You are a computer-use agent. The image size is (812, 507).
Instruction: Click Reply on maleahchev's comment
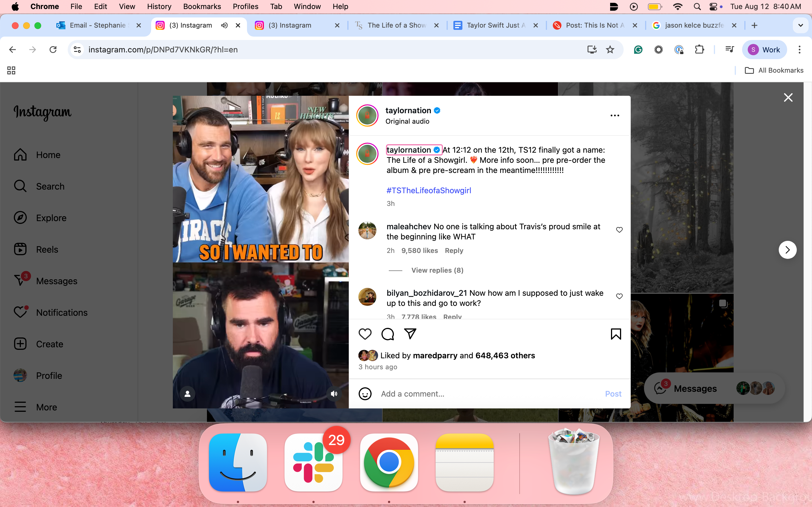pos(454,250)
